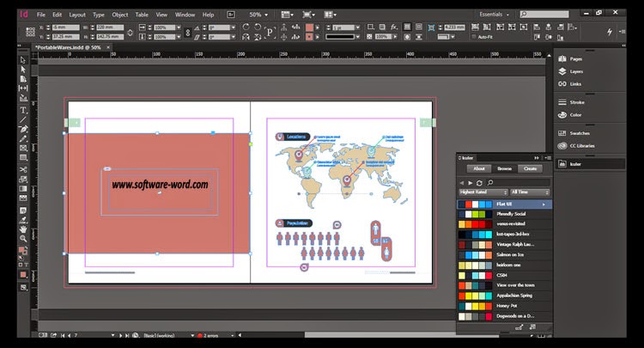Select the Friendly Social color theme
The height and width of the screenshot is (348, 644).
(505, 214)
